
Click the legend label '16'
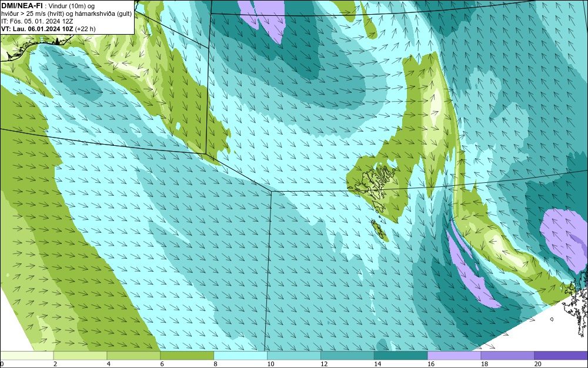[431, 364]
